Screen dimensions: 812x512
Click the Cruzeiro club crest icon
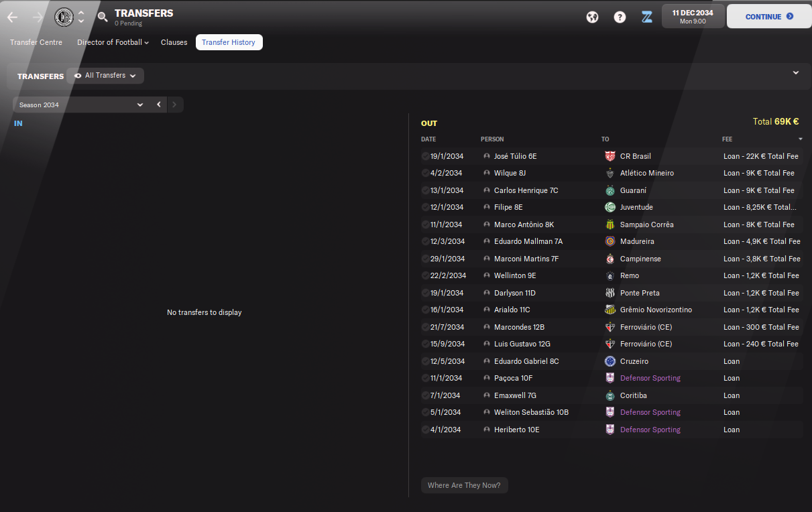click(x=610, y=361)
